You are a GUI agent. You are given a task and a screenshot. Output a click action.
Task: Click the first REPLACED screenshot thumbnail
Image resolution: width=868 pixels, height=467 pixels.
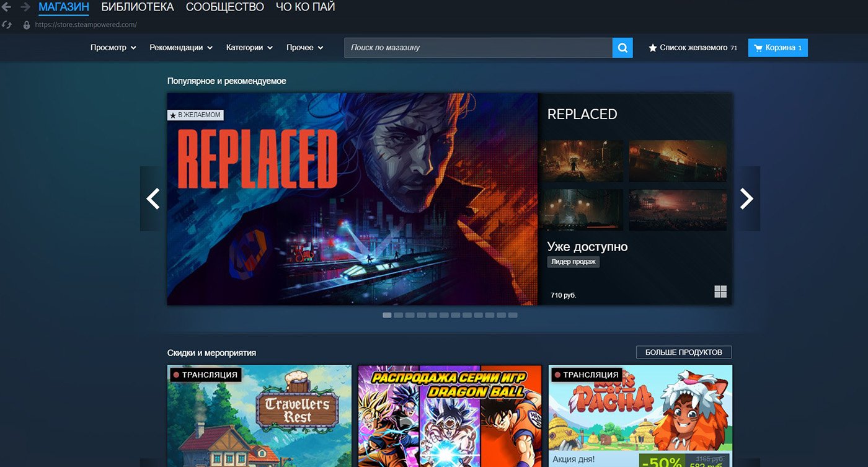(582, 161)
